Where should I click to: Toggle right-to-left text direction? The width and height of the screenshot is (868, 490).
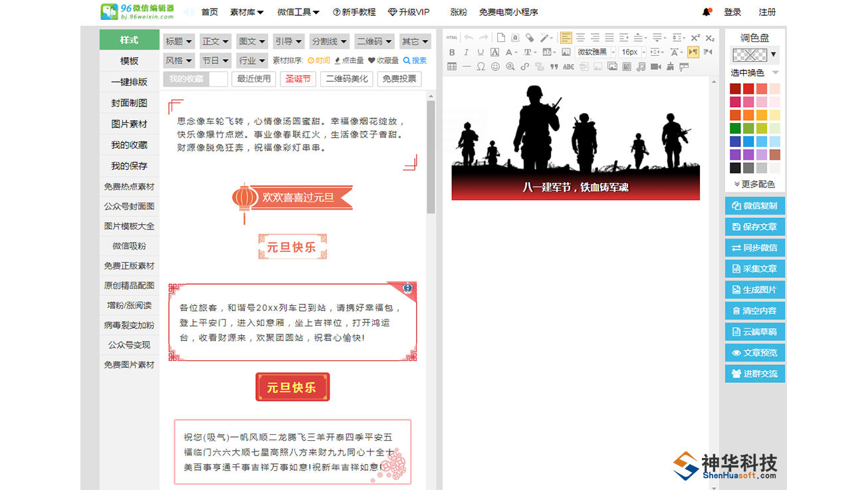coord(708,52)
